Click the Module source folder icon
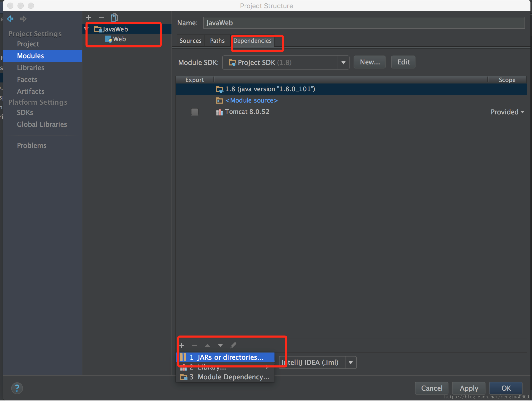 (219, 100)
